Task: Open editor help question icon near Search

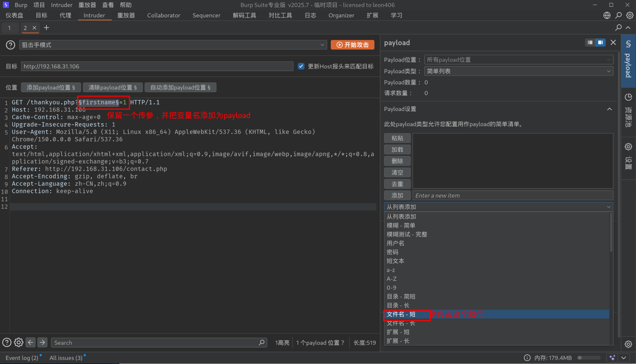Action: [7, 343]
